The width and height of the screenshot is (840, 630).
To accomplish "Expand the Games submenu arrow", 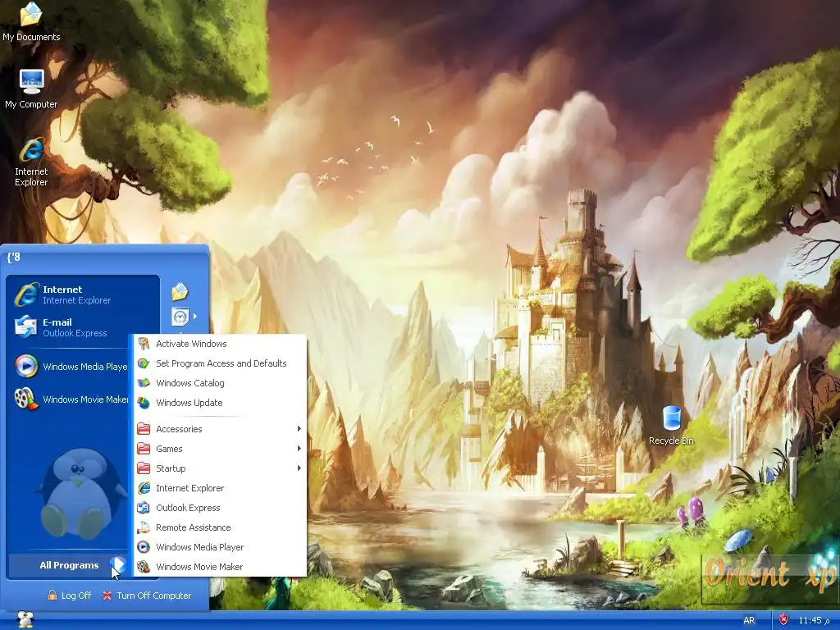I will click(x=299, y=449).
